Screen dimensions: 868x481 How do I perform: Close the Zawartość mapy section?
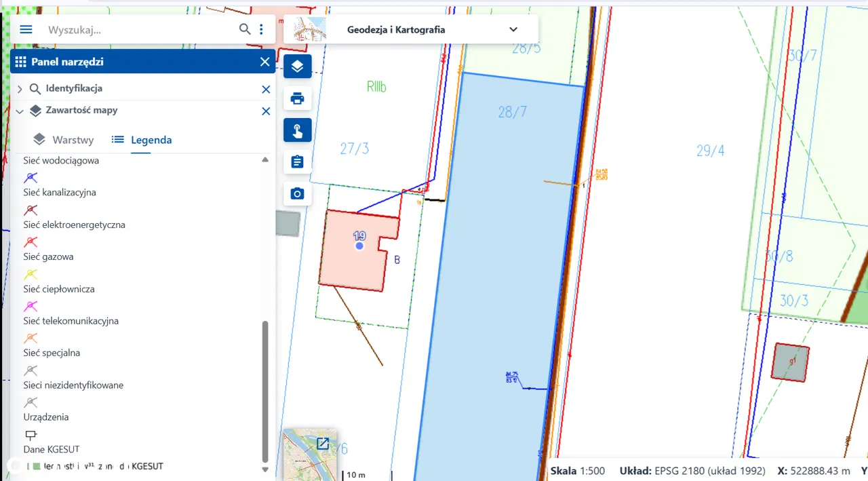(266, 111)
